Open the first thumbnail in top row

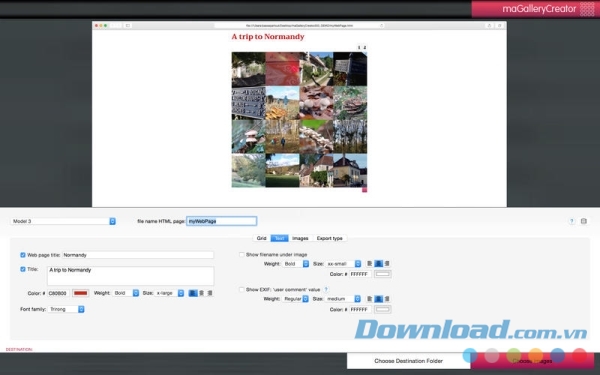(x=248, y=69)
